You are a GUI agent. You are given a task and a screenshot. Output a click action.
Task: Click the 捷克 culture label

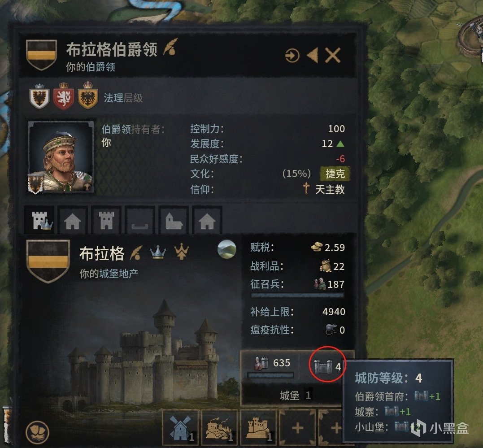pos(335,174)
